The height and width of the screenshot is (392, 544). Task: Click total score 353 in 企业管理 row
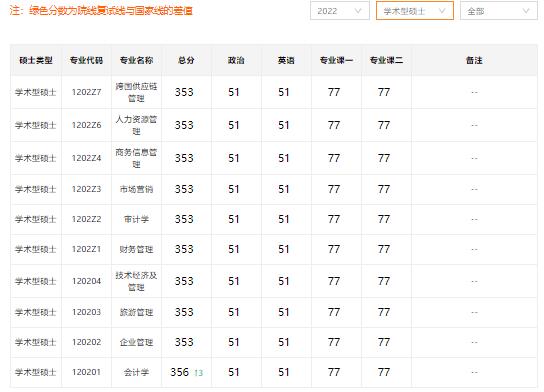(x=184, y=342)
